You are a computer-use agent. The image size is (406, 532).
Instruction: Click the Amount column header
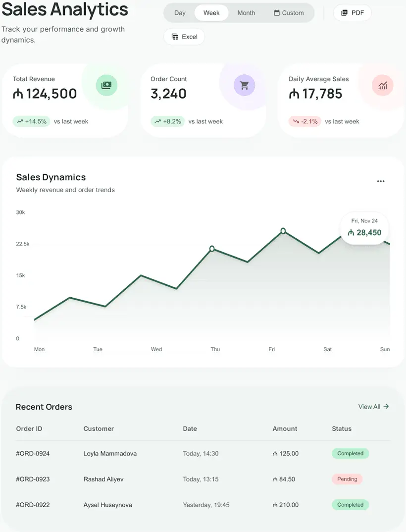coord(285,428)
